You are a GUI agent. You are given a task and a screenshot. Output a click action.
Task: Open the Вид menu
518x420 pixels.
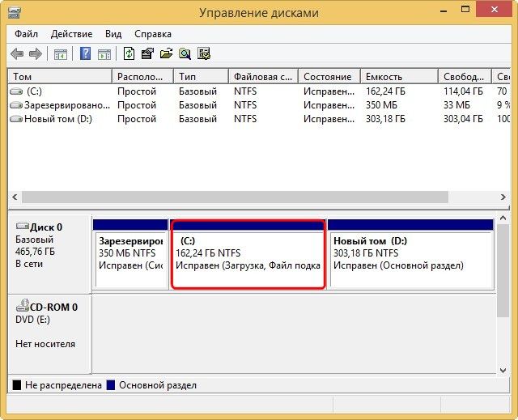113,34
